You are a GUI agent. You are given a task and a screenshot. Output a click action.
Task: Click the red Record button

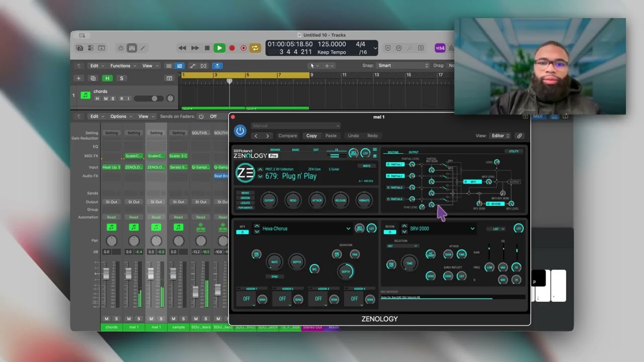coord(232,48)
